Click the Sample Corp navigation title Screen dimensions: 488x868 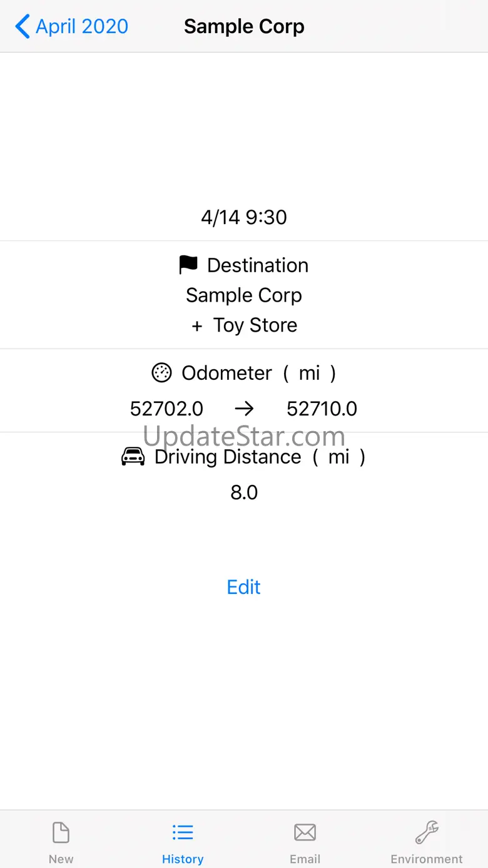(244, 27)
